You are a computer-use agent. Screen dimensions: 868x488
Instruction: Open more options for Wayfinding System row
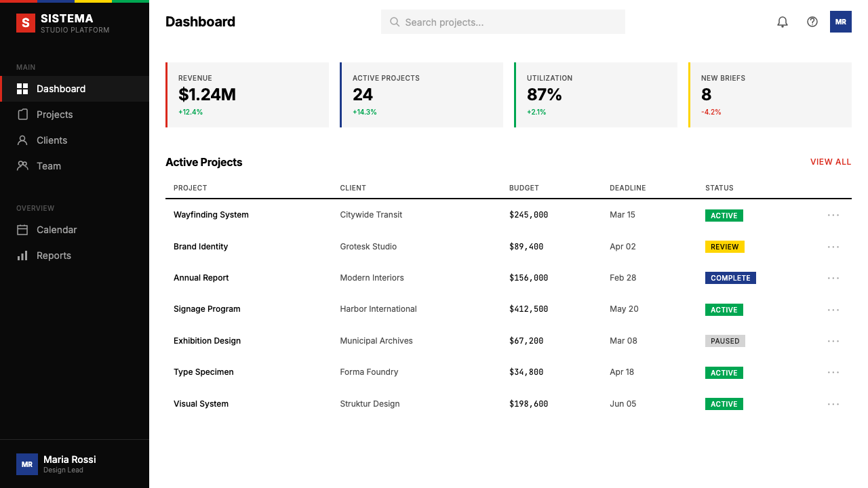coord(833,215)
